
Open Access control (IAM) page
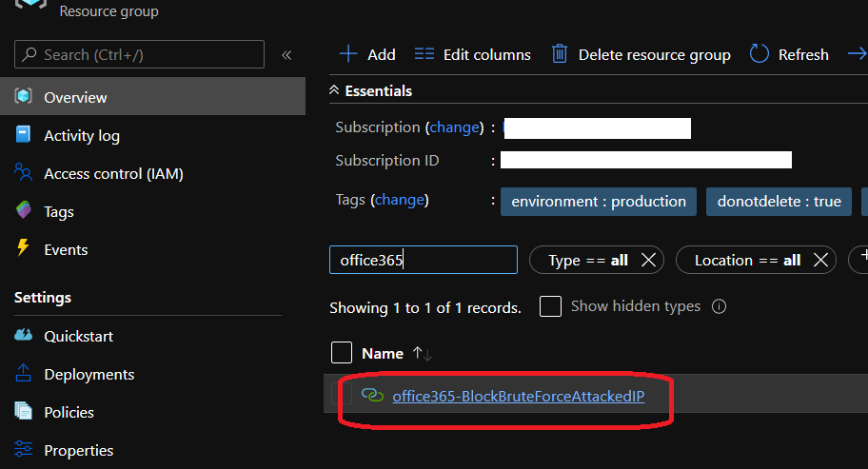[113, 174]
